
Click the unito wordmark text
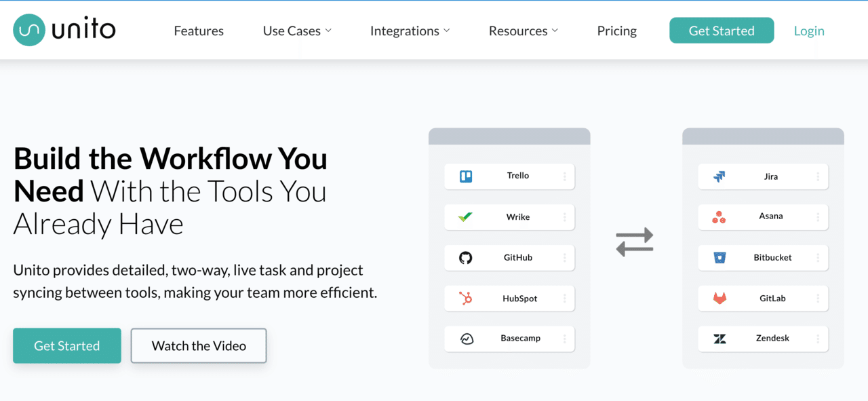point(85,29)
